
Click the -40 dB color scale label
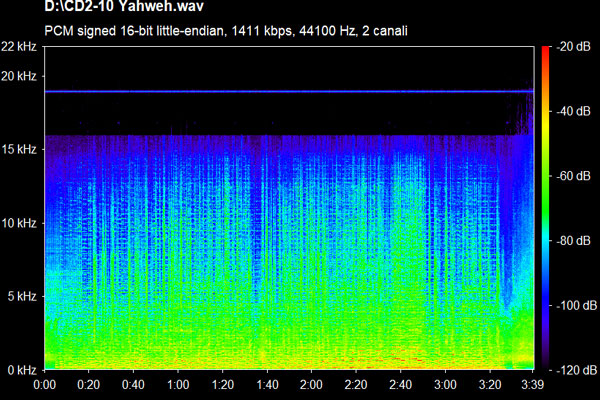574,111
